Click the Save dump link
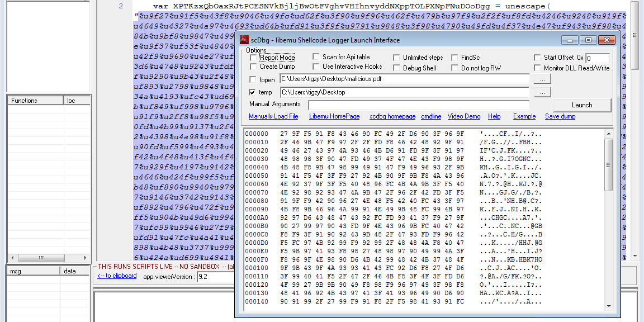 [560, 117]
